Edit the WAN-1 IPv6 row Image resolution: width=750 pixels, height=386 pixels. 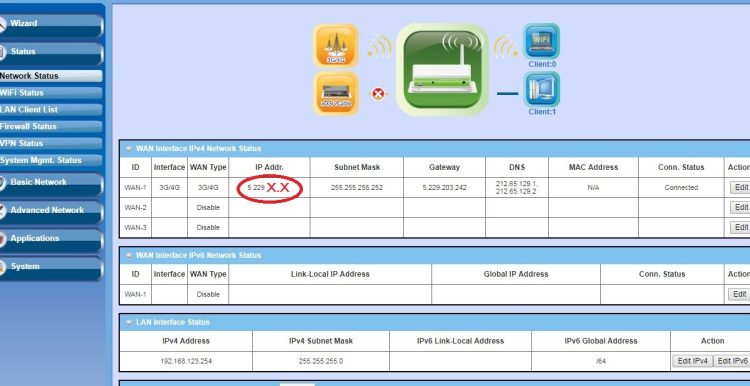pyautogui.click(x=739, y=294)
